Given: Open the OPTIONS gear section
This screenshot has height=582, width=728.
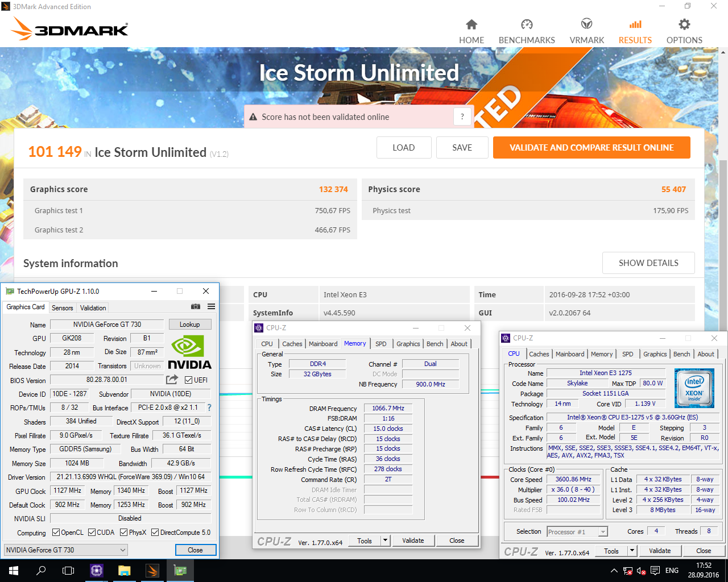Looking at the screenshot, I should tap(684, 32).
